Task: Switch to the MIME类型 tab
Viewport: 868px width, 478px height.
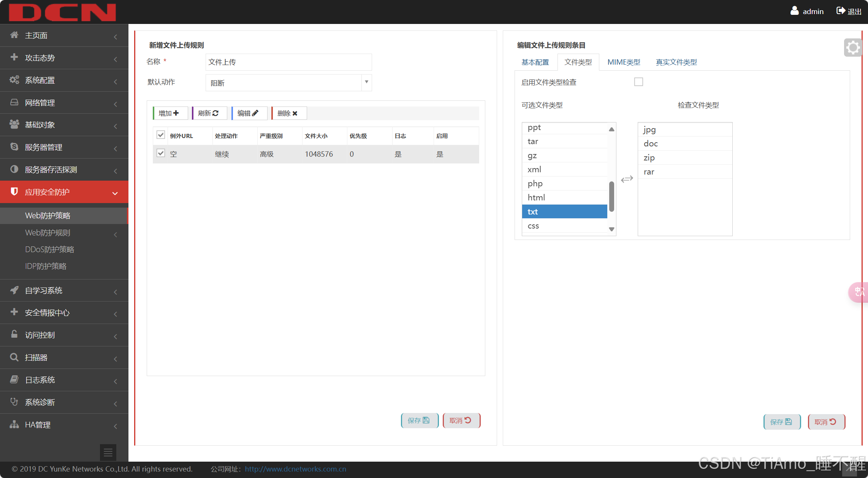Action: click(x=624, y=62)
